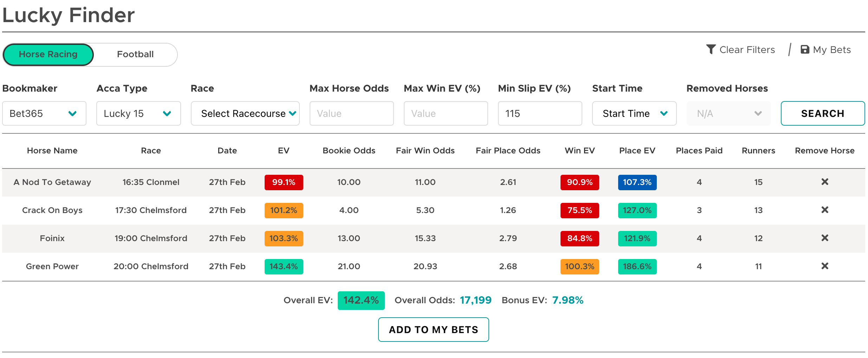Click the blue 107.3% Place EV badge

[x=637, y=182]
